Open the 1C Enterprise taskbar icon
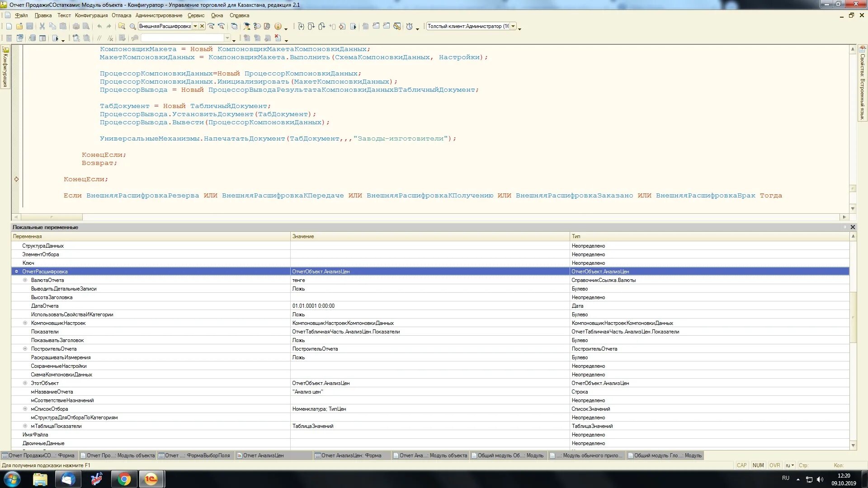This screenshot has height=488, width=868. click(151, 479)
